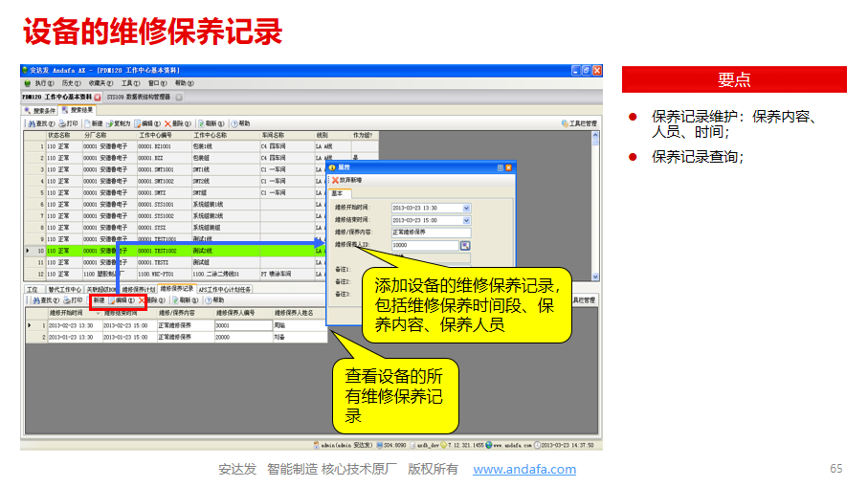This screenshot has width=868, height=487.
Task: Click the 打印 (Print) icon in upper toolbar
Action: click(69, 123)
